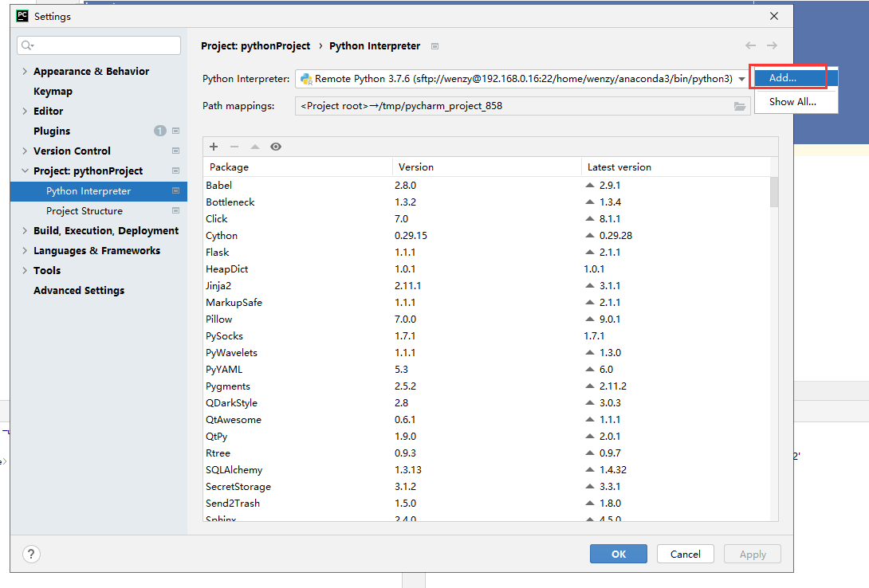Select Python Interpreter in sidebar

(x=99, y=191)
